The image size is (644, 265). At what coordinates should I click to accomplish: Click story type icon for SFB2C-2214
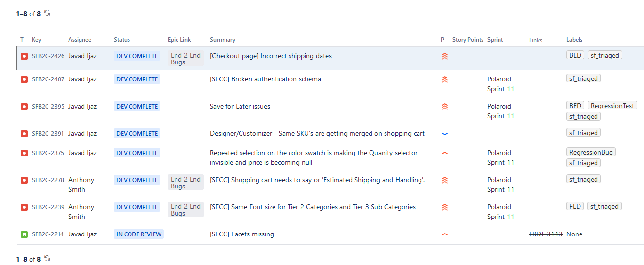[24, 234]
